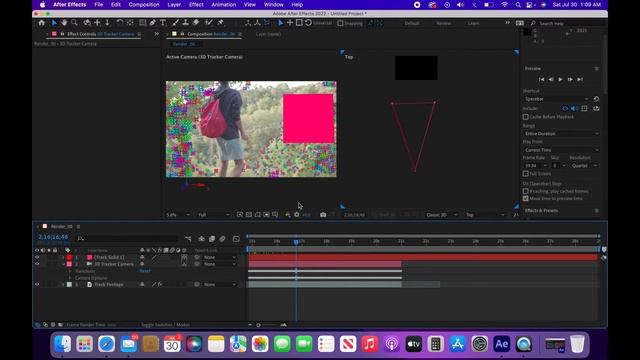Select the Pen tool
The width and height of the screenshot is (640, 360).
pos(153,23)
